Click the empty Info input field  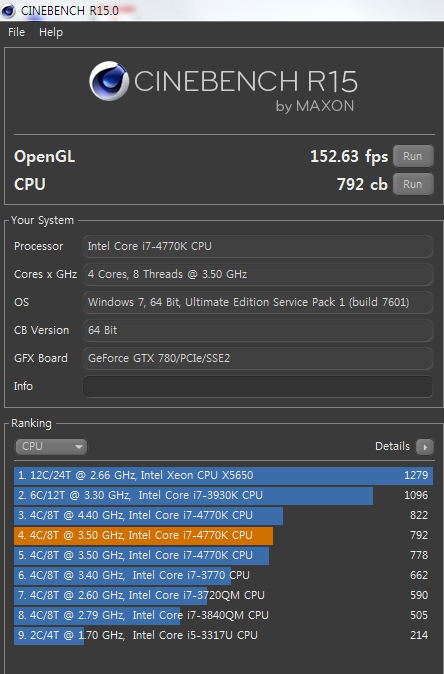coord(257,386)
